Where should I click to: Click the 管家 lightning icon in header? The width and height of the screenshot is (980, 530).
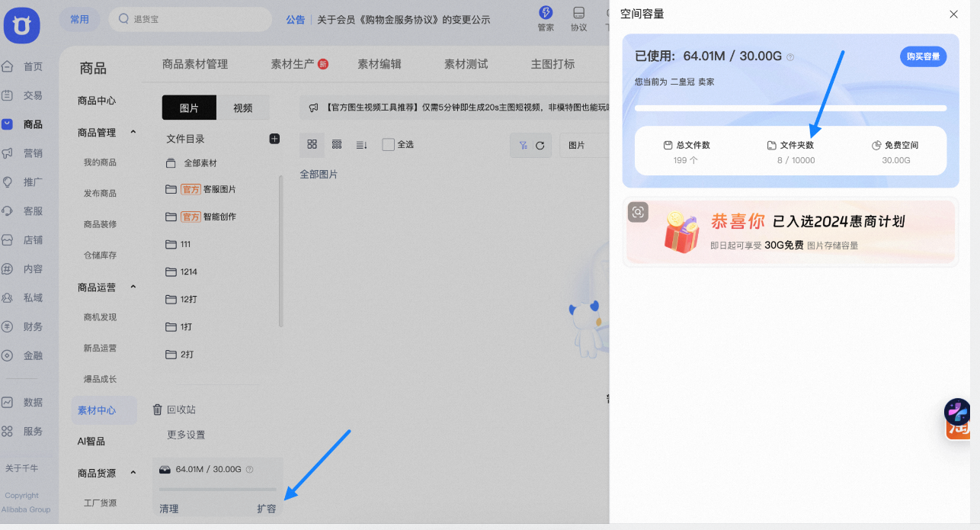point(546,13)
